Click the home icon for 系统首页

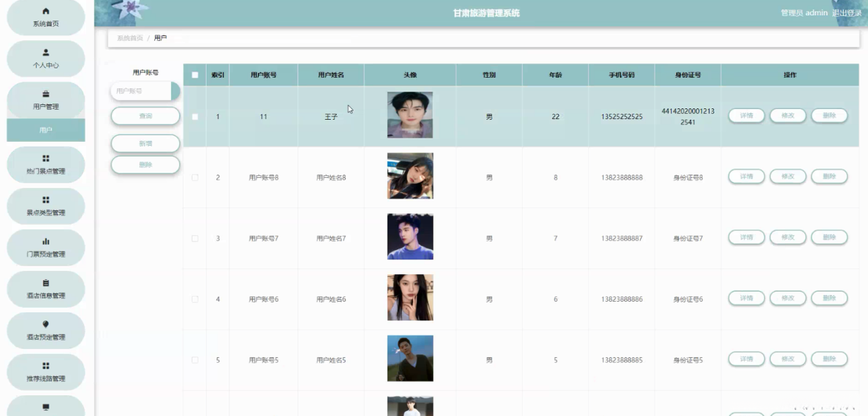[45, 11]
